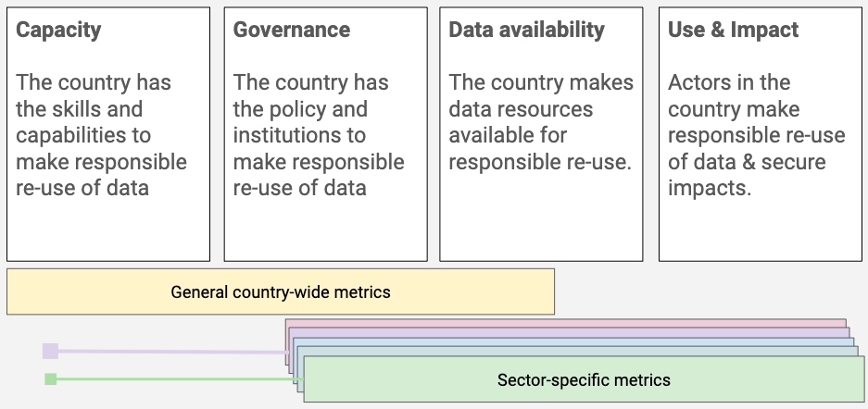This screenshot has width=868, height=409.
Task: Select the purple stacked layer strip
Action: (569, 332)
